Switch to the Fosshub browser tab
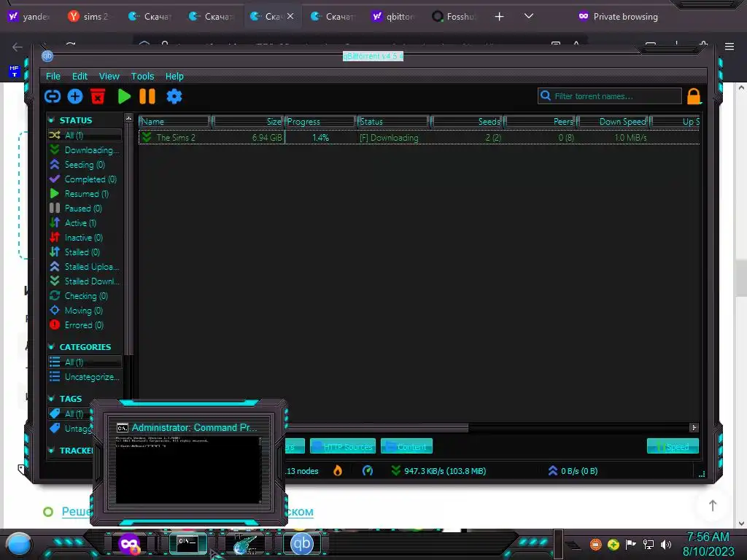This screenshot has height=560, width=747. tap(454, 17)
